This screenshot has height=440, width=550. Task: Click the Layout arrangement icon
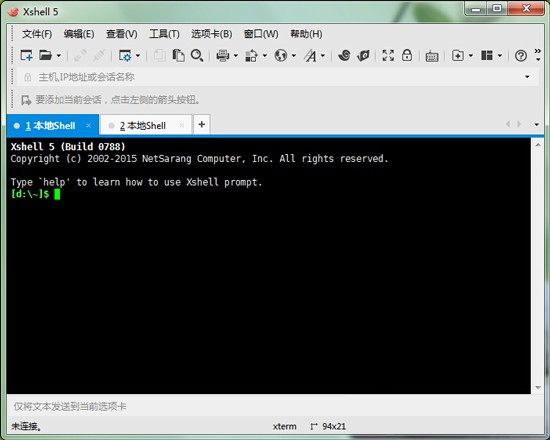(487, 55)
